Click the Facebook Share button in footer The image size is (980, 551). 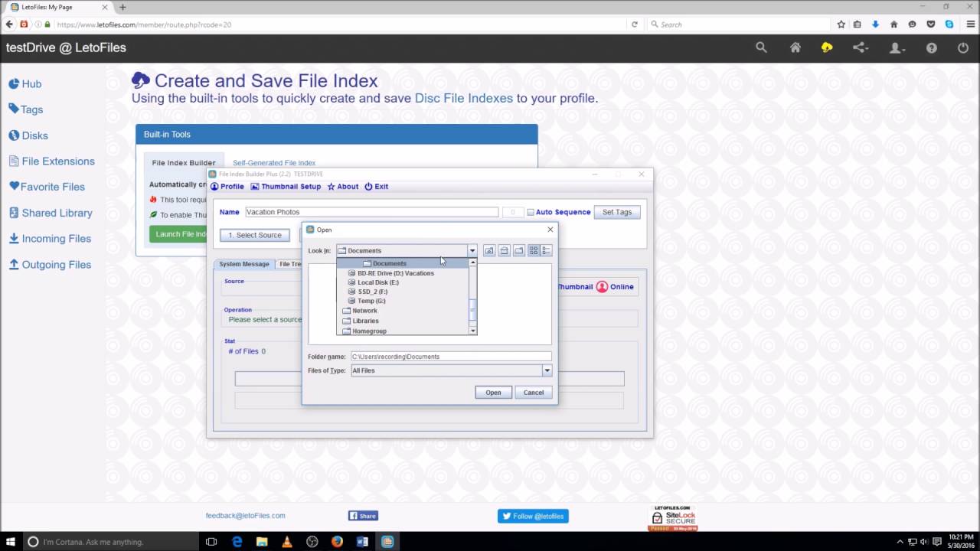pos(363,516)
